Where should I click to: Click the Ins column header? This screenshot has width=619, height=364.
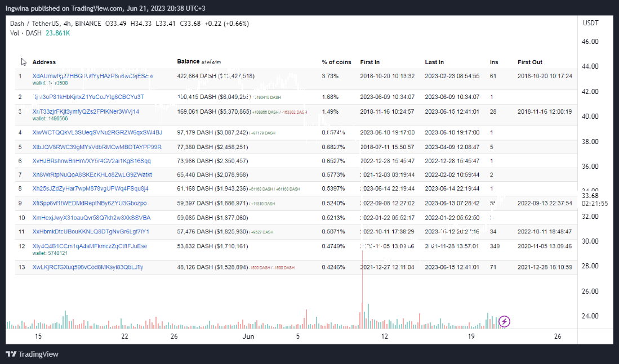(494, 62)
